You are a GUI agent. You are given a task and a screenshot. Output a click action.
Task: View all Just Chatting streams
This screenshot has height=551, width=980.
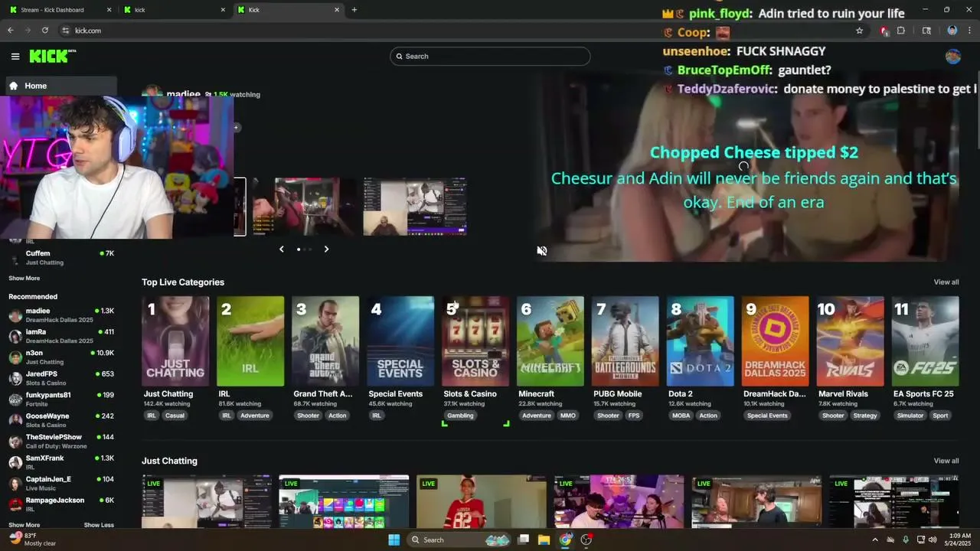[x=946, y=461]
